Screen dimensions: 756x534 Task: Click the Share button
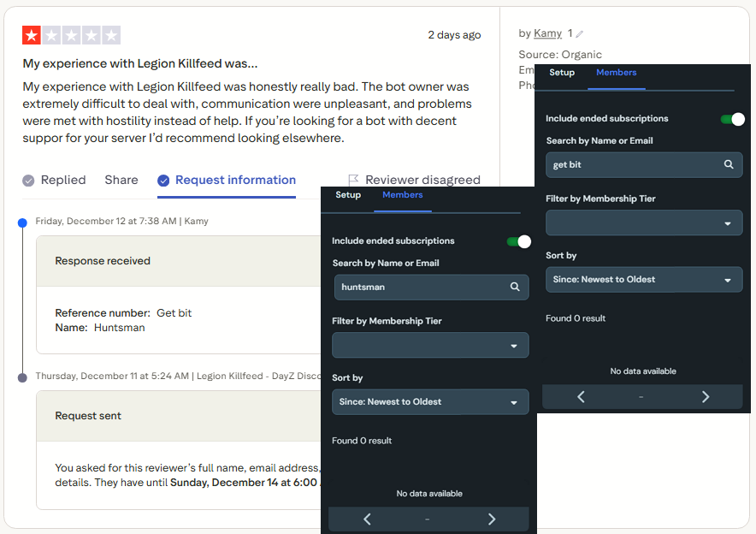pyautogui.click(x=121, y=180)
